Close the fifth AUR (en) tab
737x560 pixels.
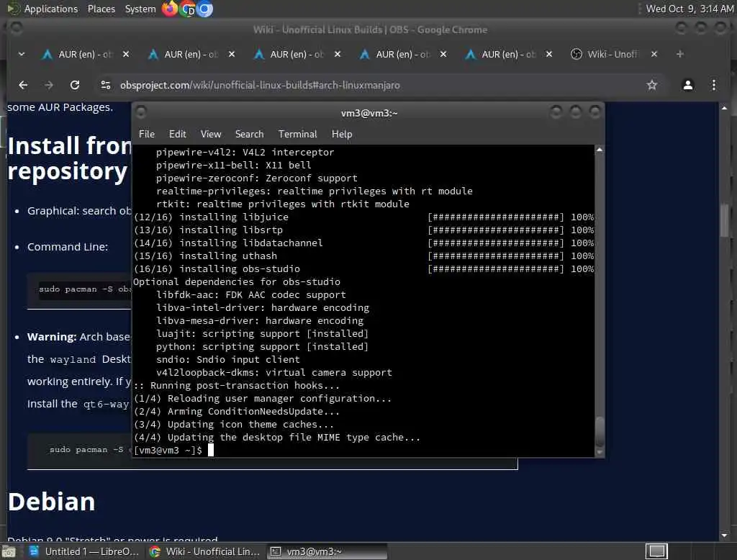[x=549, y=54]
